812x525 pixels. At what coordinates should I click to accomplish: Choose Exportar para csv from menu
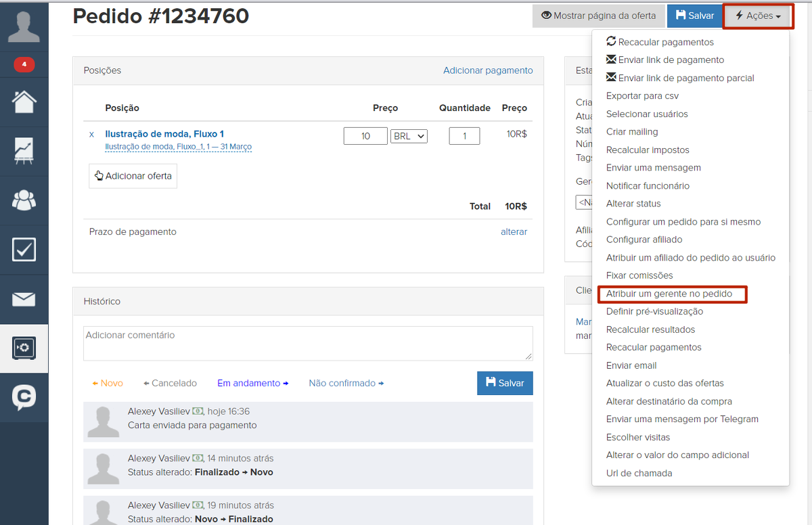tap(642, 96)
